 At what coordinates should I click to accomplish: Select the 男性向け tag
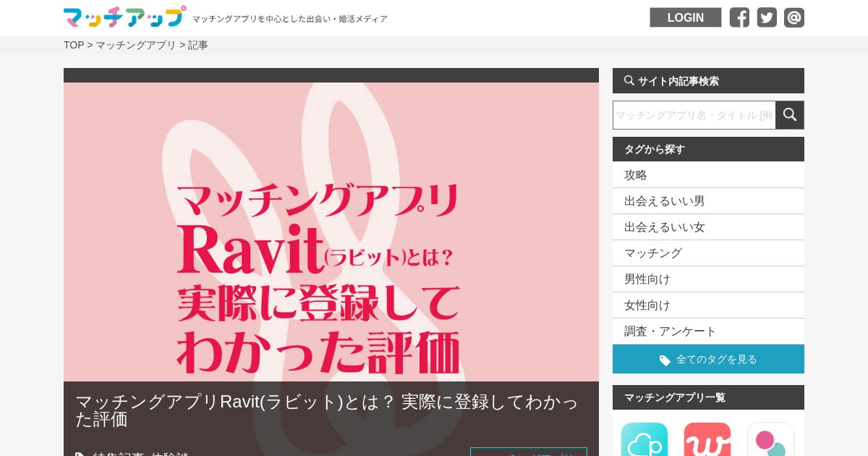708,279
